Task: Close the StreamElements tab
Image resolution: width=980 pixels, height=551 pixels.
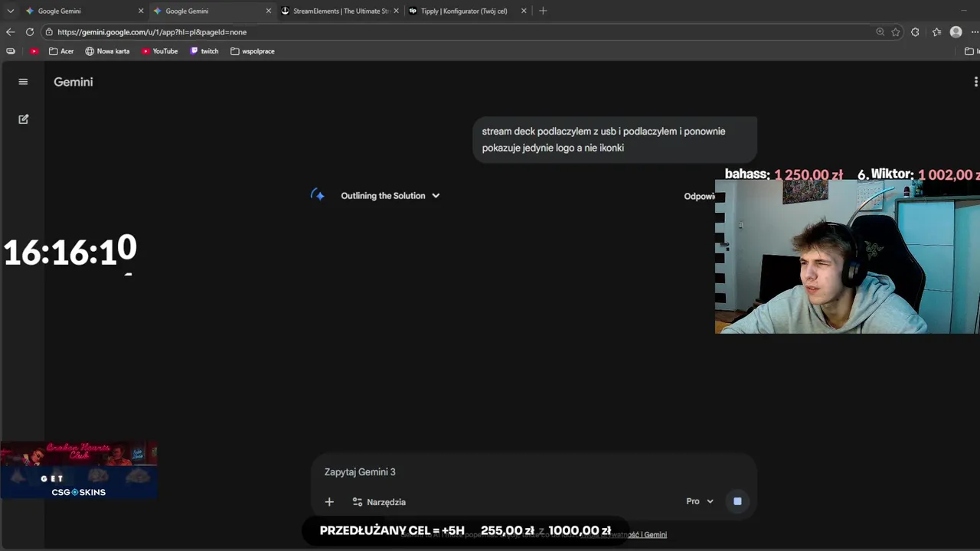Action: (x=396, y=11)
